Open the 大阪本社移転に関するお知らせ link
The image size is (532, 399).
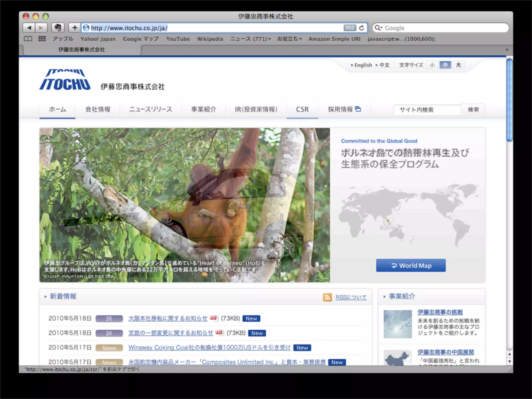point(168,318)
